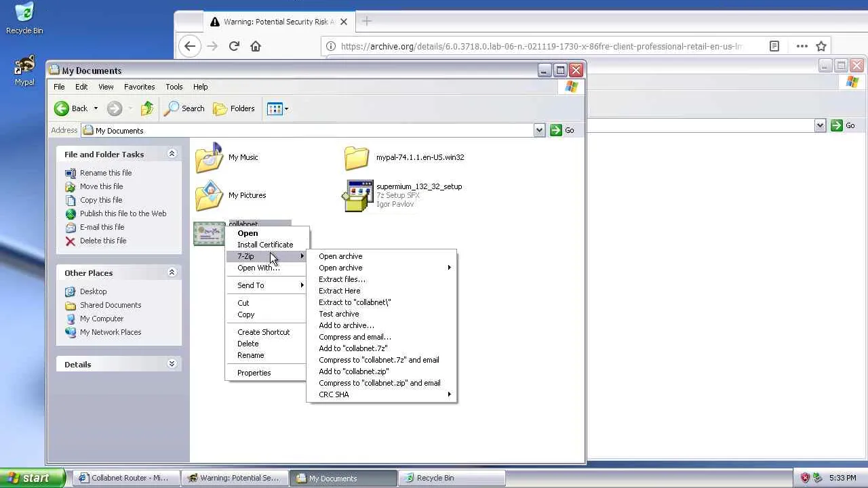Open a new browser tab with plus
The height and width of the screenshot is (488, 868).
point(366,22)
